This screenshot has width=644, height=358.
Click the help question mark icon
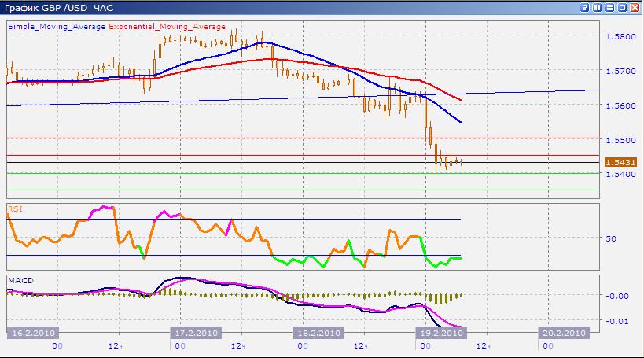(585, 7)
